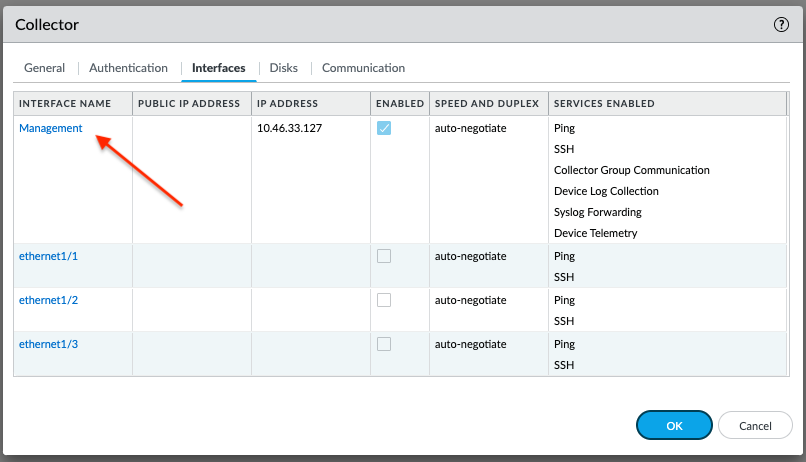Screen dimensions: 806x462
Task: Sort by Interface Name column header
Action: point(65,104)
